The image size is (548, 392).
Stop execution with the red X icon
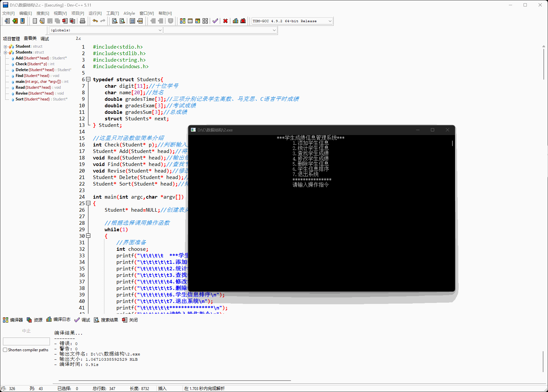(x=225, y=21)
